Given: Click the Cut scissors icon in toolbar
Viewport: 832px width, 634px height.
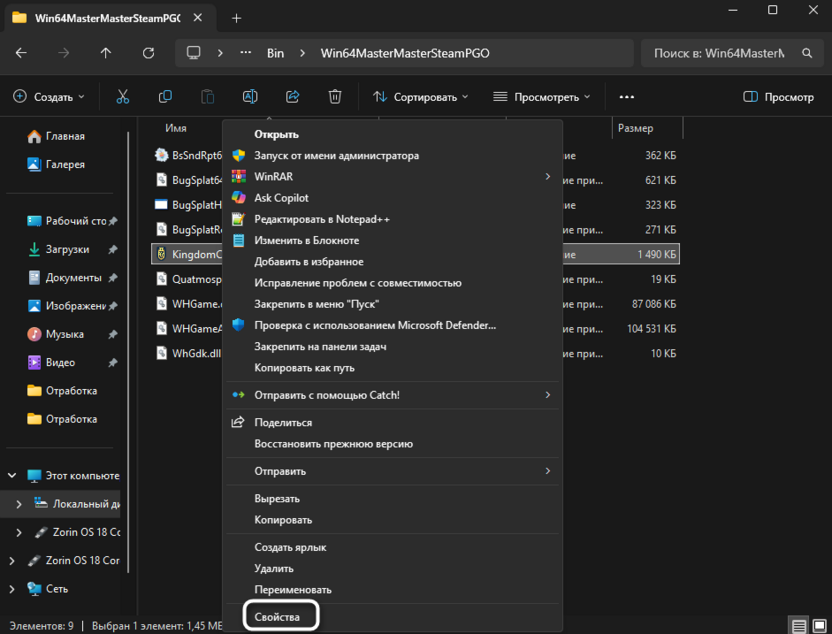Looking at the screenshot, I should (123, 97).
